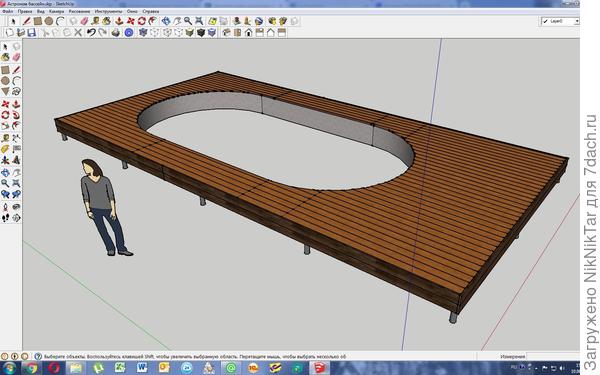This screenshot has height=375, width=600.
Task: Expand the Layer0 layer dropdown
Action: pos(577,21)
